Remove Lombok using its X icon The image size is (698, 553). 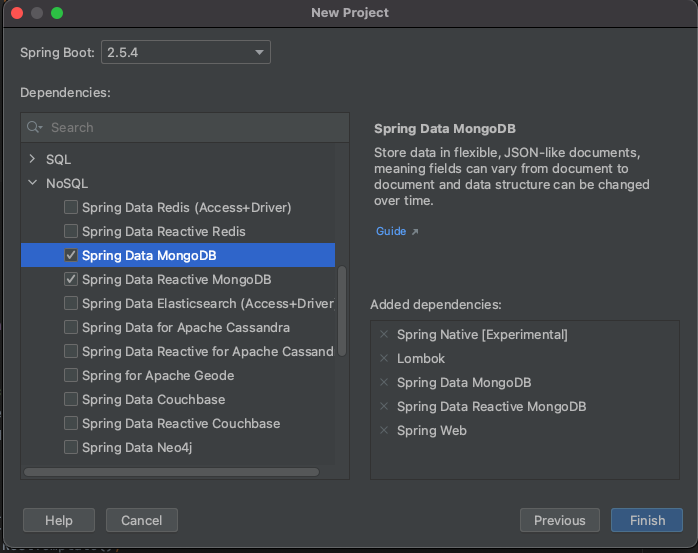tap(384, 359)
